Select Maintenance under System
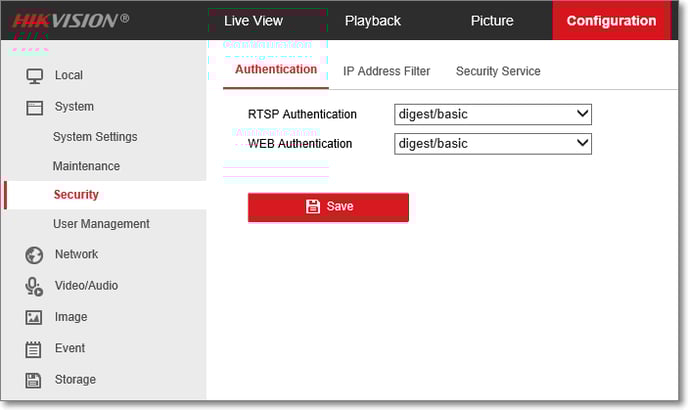This screenshot has height=410, width=688. click(x=86, y=166)
